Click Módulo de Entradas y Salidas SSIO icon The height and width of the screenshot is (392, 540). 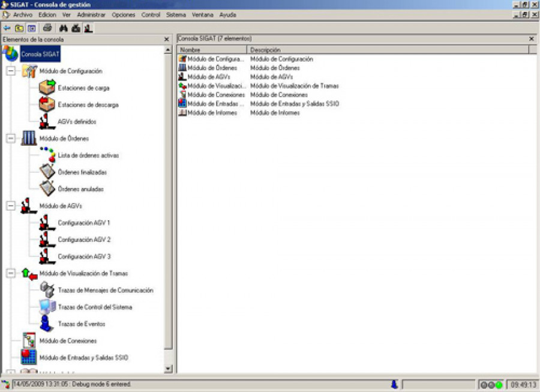[x=29, y=357]
